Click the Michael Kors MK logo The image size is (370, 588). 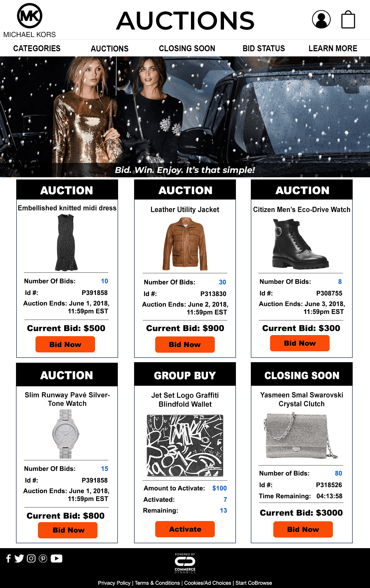[30, 16]
